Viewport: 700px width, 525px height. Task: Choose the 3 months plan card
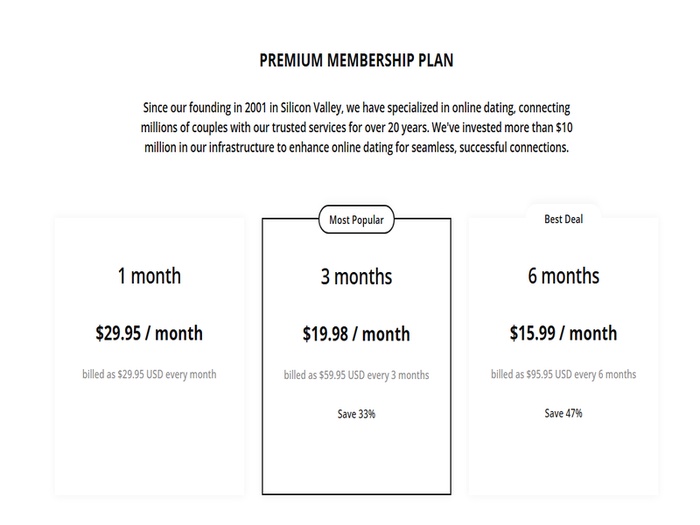point(356,356)
